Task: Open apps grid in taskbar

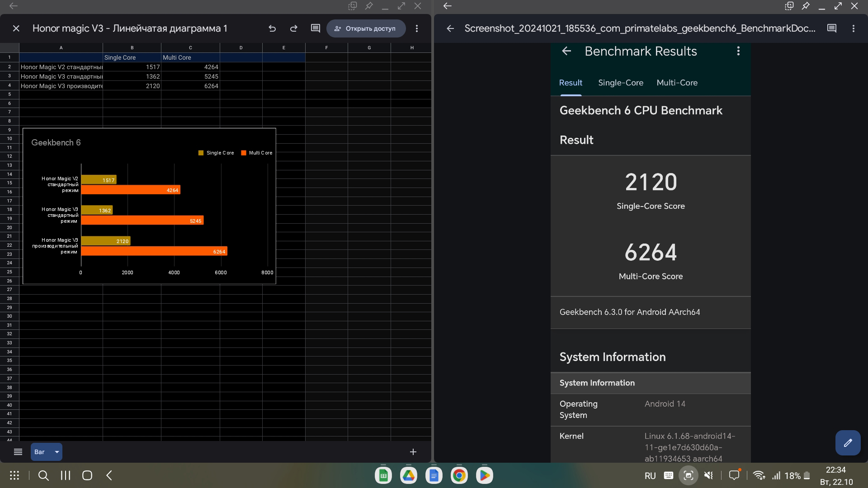Action: coord(14,475)
